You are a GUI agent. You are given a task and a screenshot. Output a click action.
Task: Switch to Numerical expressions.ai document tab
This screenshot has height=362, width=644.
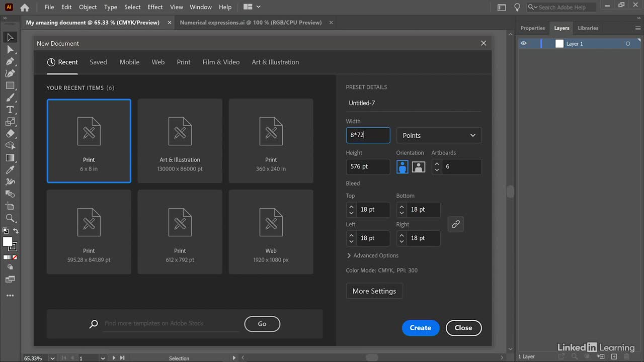pos(251,23)
